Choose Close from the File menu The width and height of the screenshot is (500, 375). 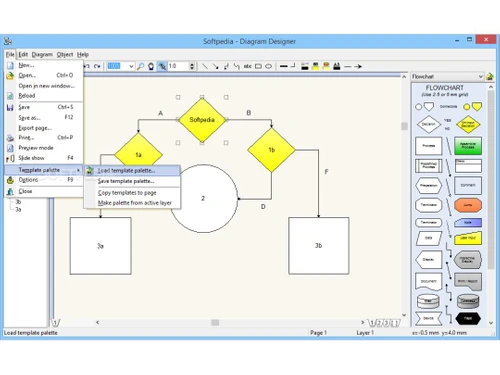coord(44,191)
